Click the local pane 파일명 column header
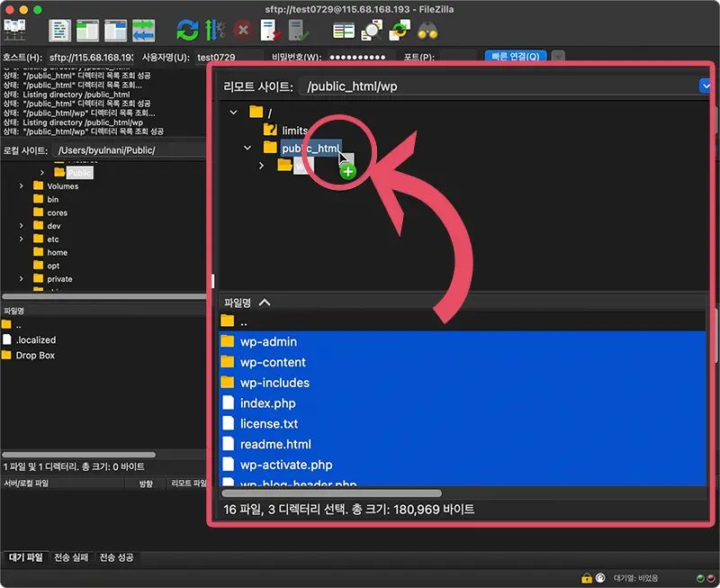This screenshot has height=588, width=720. [13, 311]
